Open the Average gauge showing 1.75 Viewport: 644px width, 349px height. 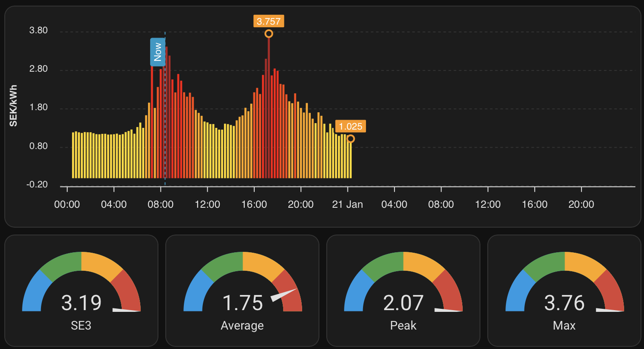pos(242,303)
